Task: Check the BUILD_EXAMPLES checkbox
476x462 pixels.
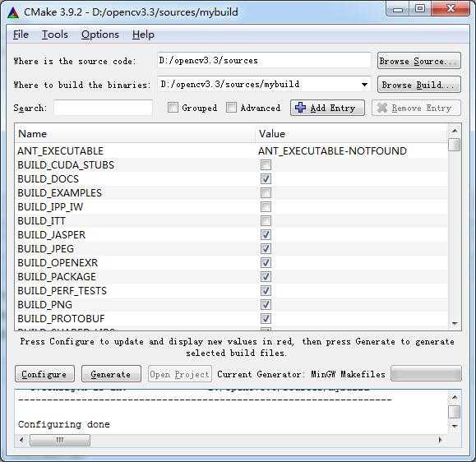Action: point(266,192)
